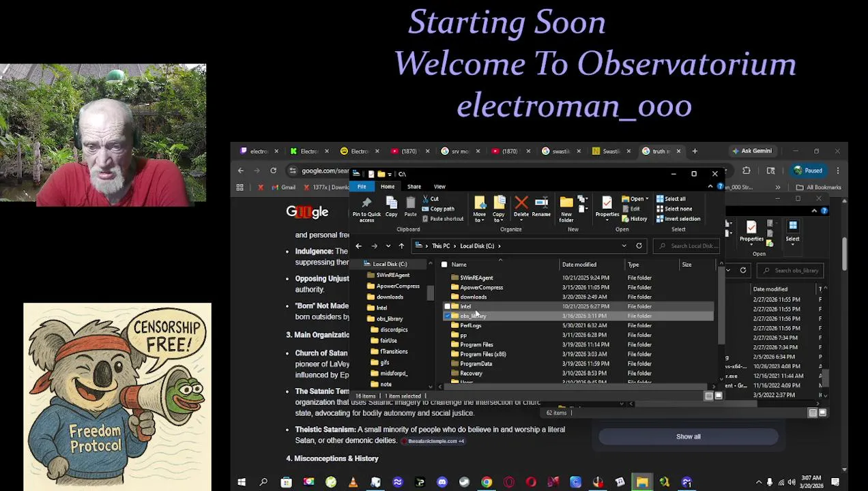The width and height of the screenshot is (868, 491).
Task: Click Ask Gemini button in Chrome
Action: point(751,151)
